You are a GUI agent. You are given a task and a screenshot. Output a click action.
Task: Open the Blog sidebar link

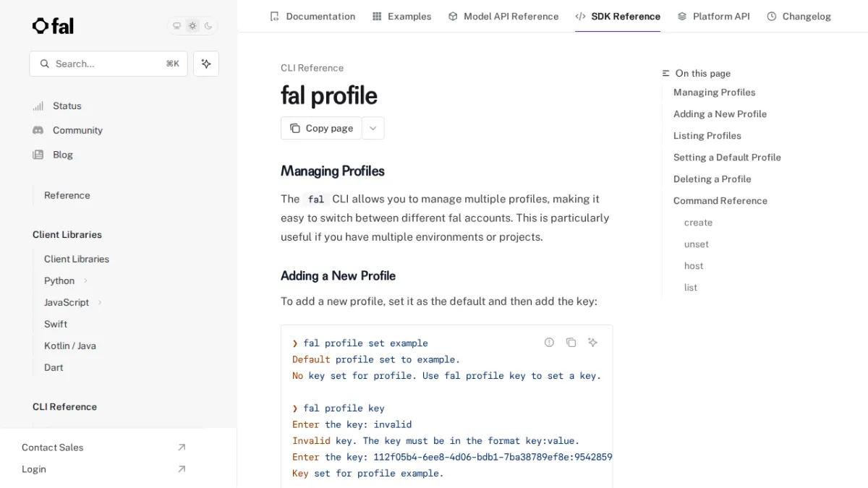coord(63,155)
